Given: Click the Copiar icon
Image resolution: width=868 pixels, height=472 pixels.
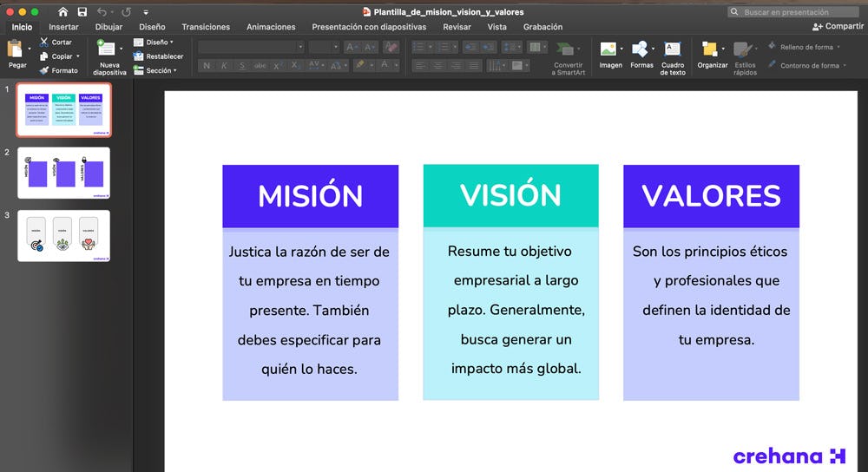Looking at the screenshot, I should (x=43, y=56).
